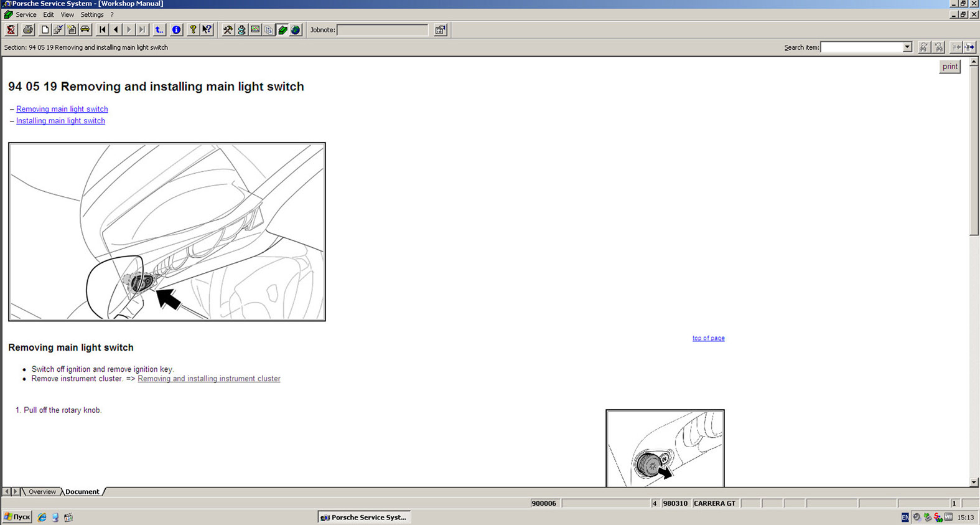Click the printer icon in the toolbar
980x525 pixels.
coord(28,30)
